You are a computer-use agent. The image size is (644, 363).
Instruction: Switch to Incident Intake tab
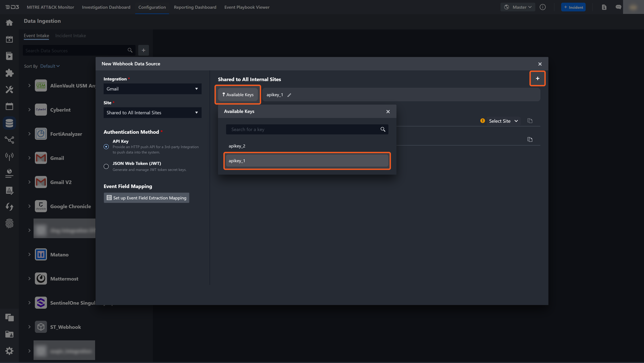pos(70,36)
